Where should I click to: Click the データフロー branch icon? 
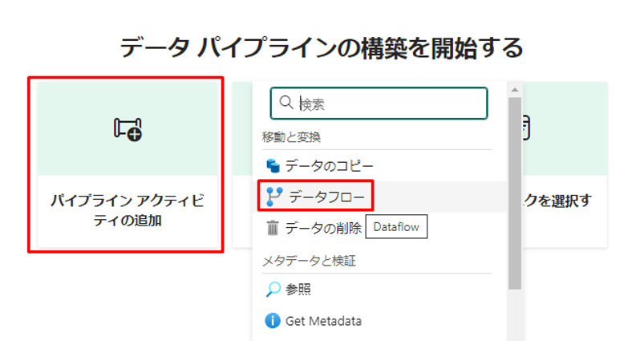point(273,197)
